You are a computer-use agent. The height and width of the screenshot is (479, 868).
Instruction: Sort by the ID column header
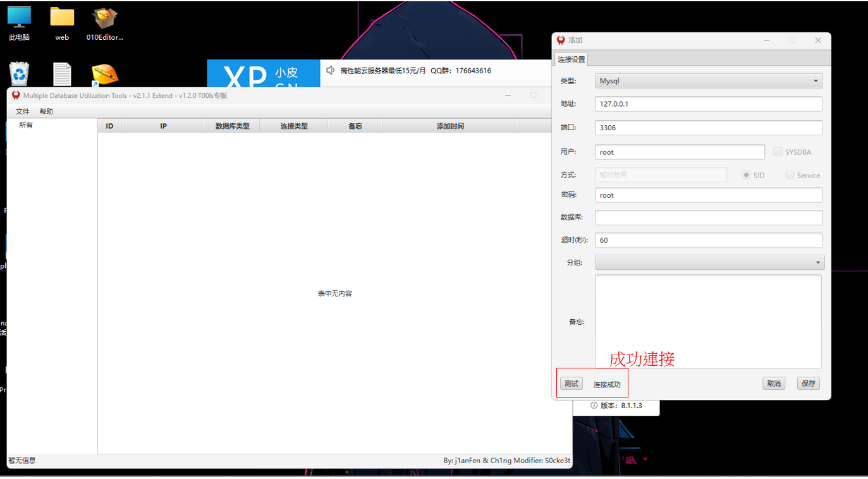pos(109,126)
